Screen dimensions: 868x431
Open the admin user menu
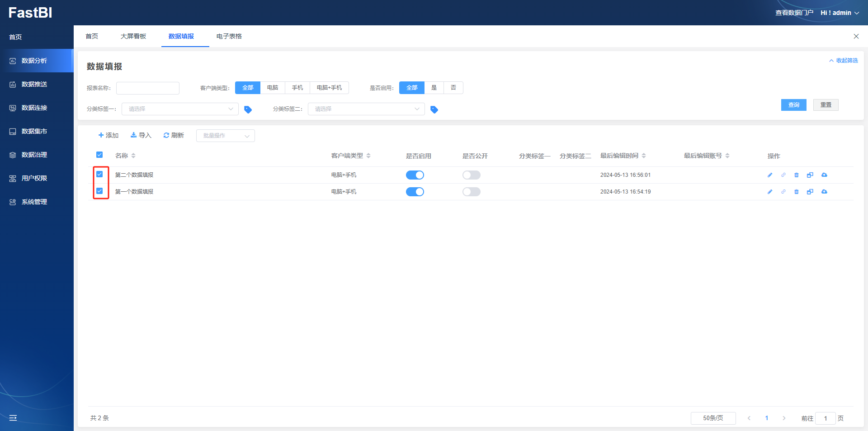[840, 13]
